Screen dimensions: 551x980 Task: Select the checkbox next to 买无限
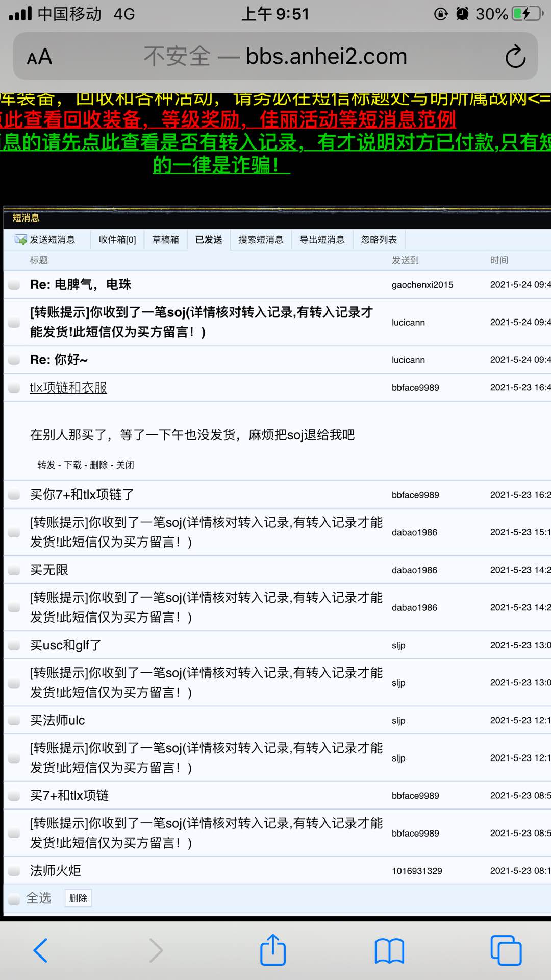pyautogui.click(x=14, y=570)
